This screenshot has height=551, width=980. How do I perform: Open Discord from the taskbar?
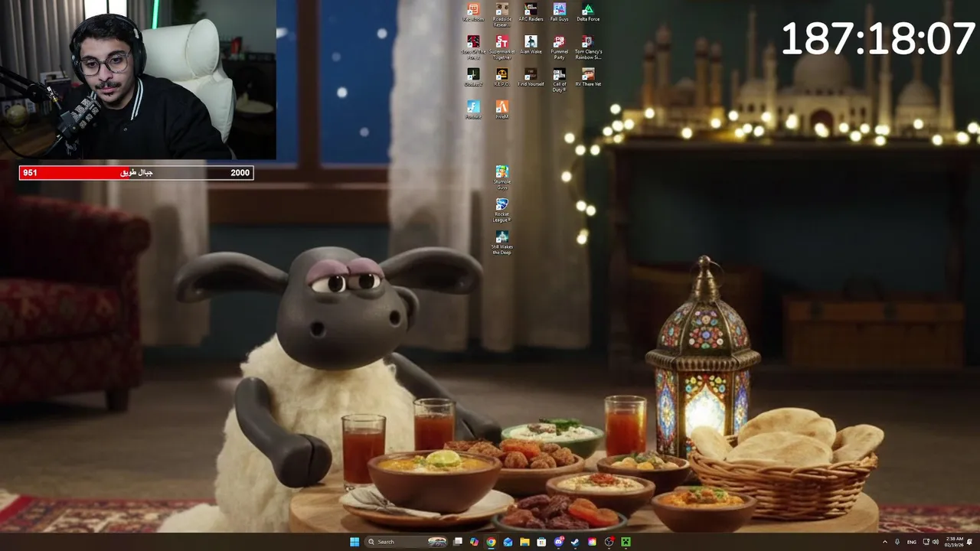[x=559, y=542]
